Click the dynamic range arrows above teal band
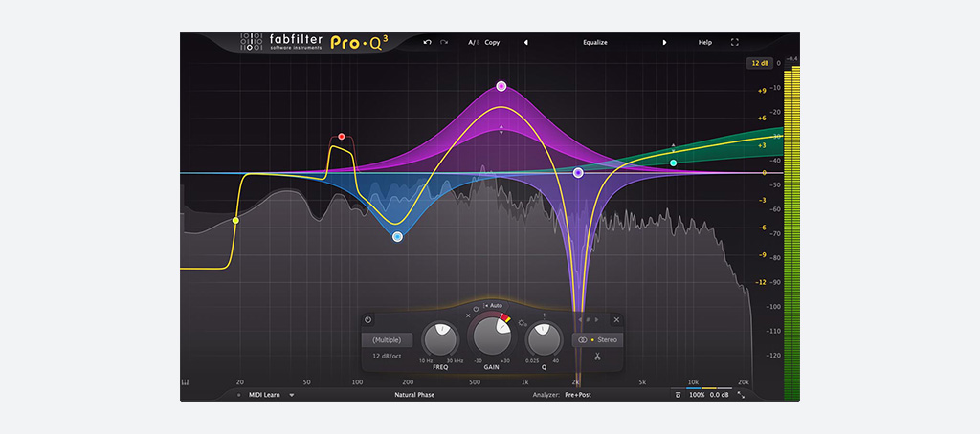980x434 pixels. click(673, 148)
